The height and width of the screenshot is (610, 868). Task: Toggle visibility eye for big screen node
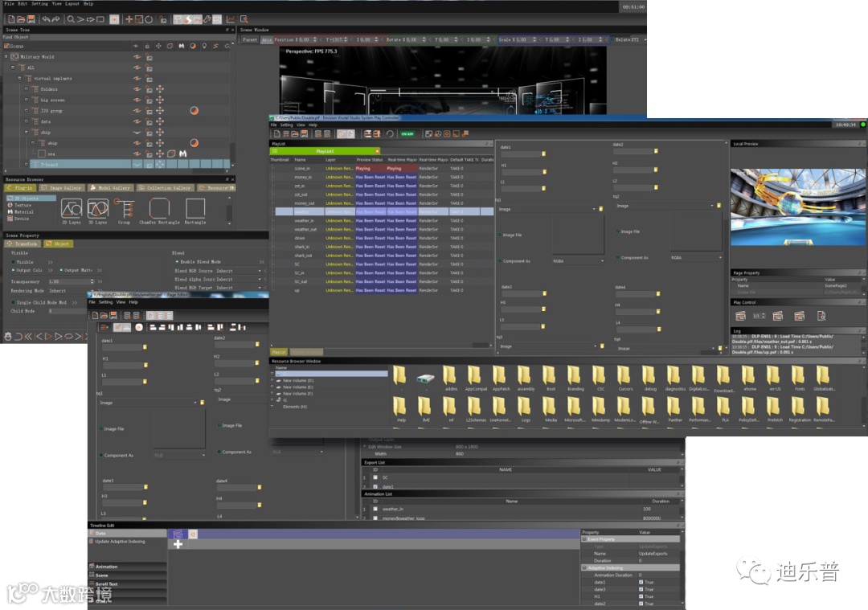pos(137,100)
